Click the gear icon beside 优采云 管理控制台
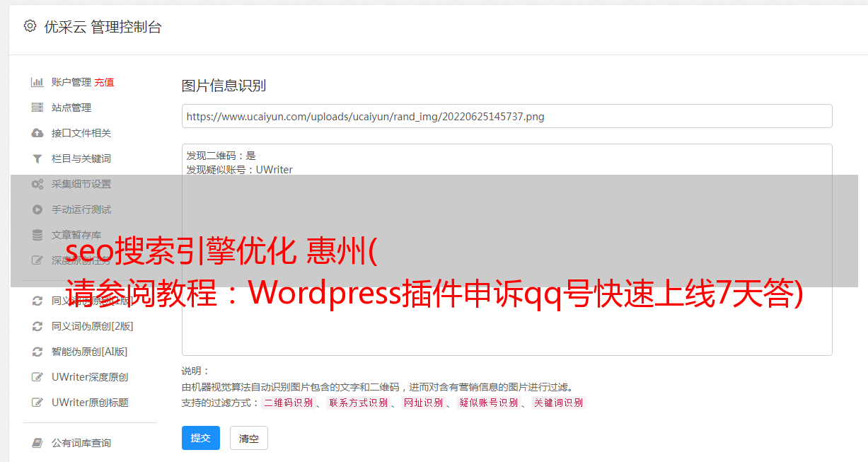The image size is (868, 462). pos(30,26)
